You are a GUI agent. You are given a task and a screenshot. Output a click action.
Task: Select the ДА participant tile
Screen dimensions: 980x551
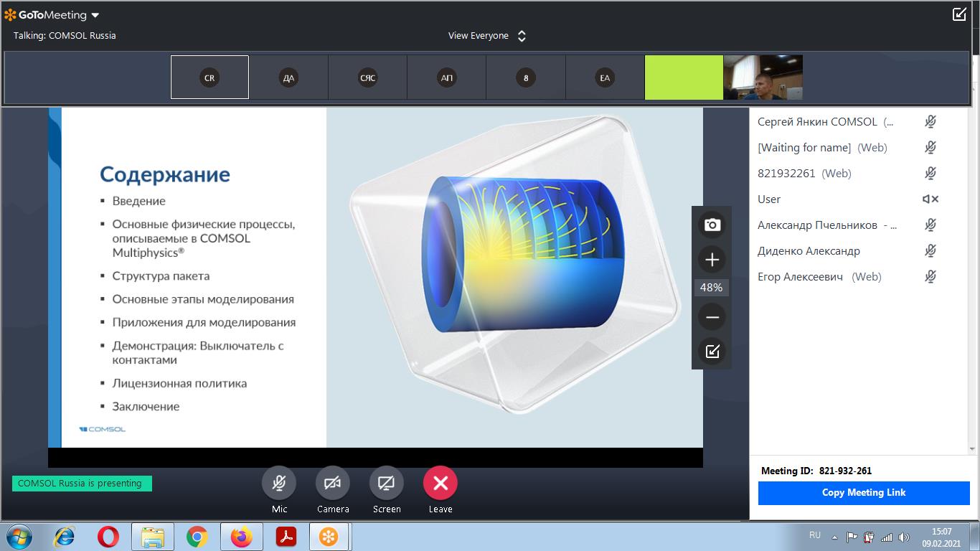tap(288, 77)
